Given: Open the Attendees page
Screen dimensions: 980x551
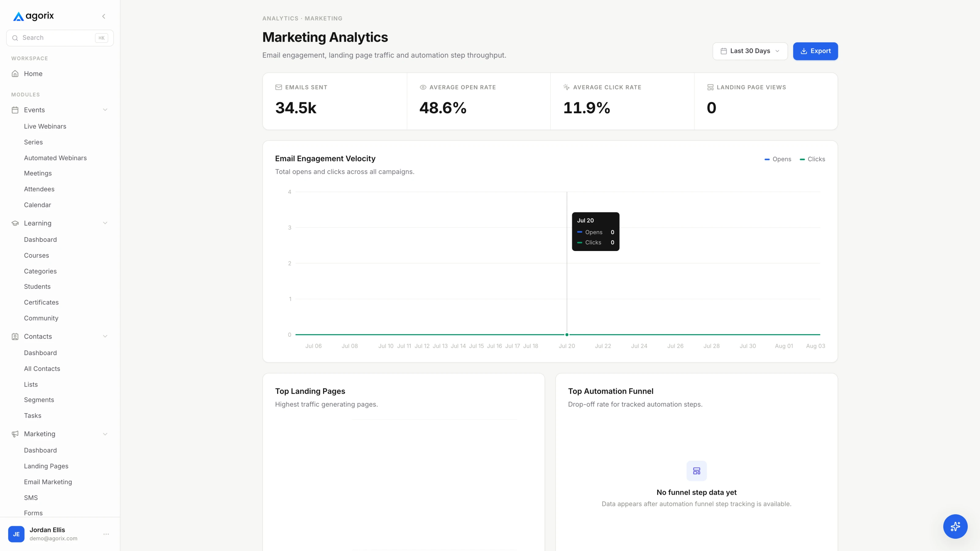Looking at the screenshot, I should pyautogui.click(x=39, y=189).
